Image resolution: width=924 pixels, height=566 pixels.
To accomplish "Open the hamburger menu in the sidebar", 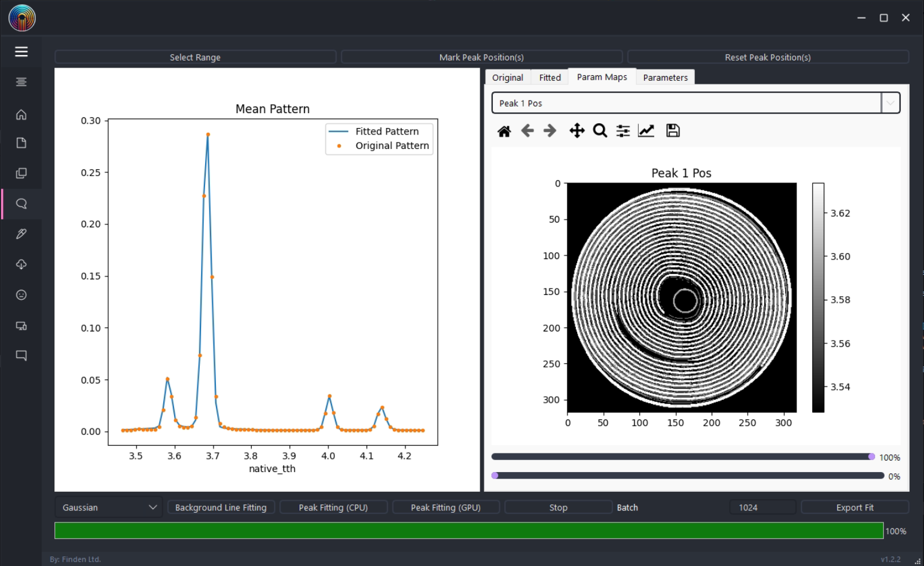I will click(22, 52).
